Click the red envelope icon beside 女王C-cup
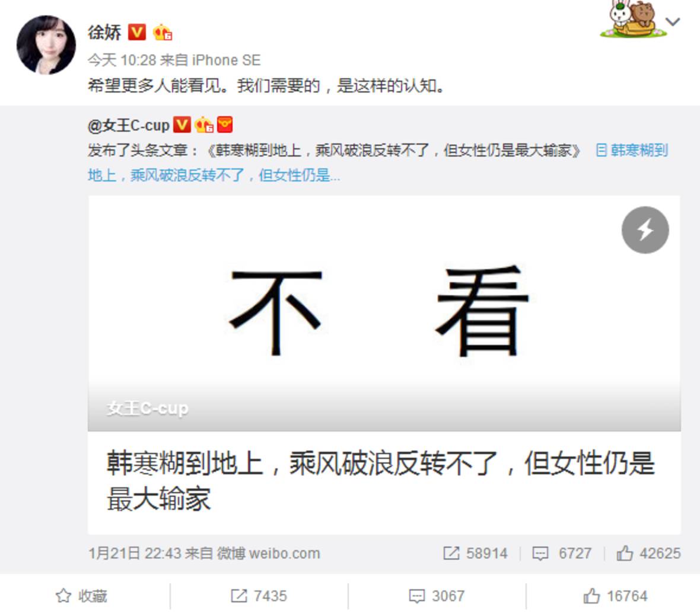 click(x=225, y=124)
